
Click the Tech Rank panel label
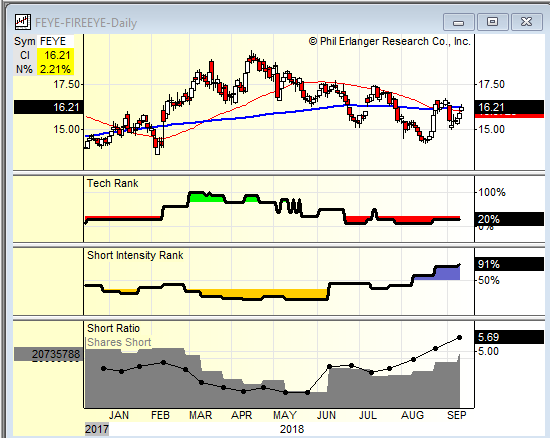coord(113,183)
